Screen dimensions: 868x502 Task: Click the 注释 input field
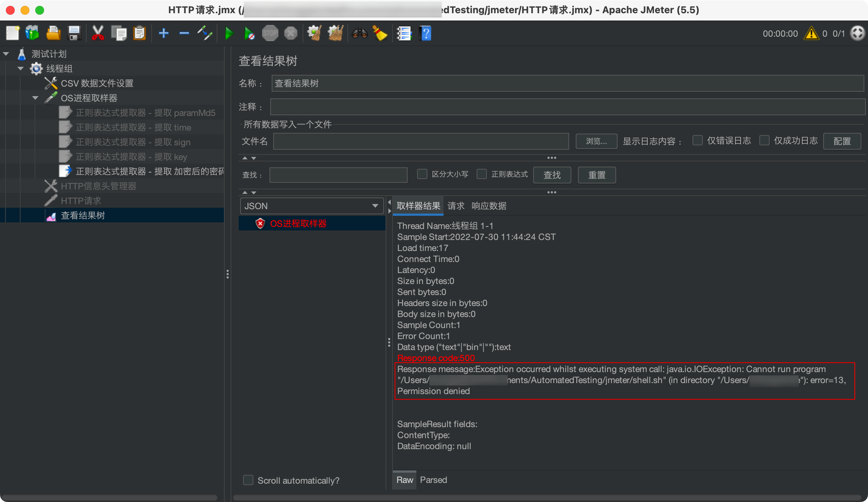click(x=568, y=107)
